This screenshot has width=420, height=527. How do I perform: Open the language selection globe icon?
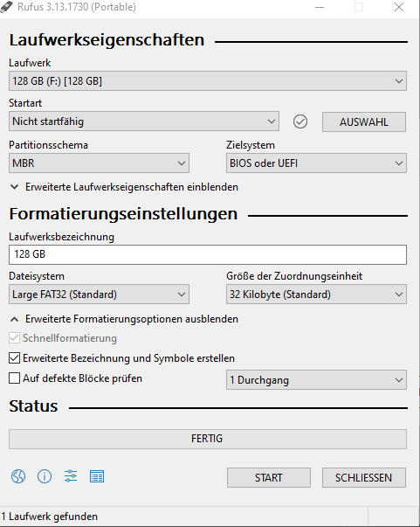(18, 476)
